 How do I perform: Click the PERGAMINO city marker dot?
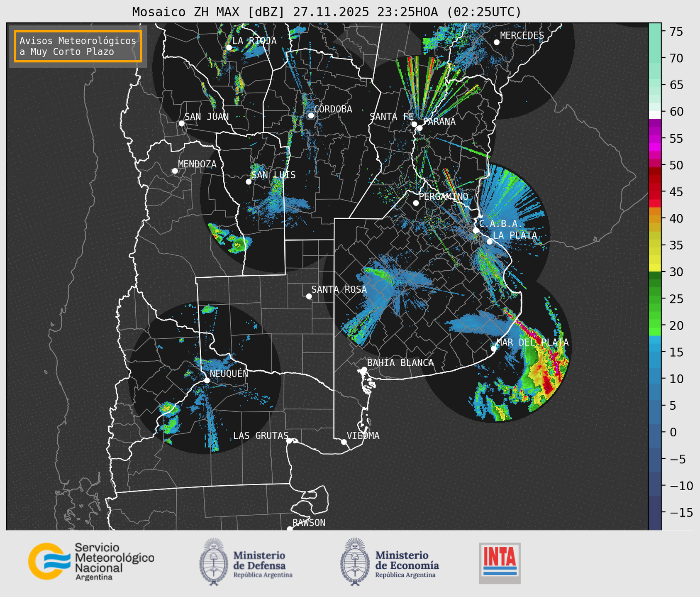click(x=416, y=203)
